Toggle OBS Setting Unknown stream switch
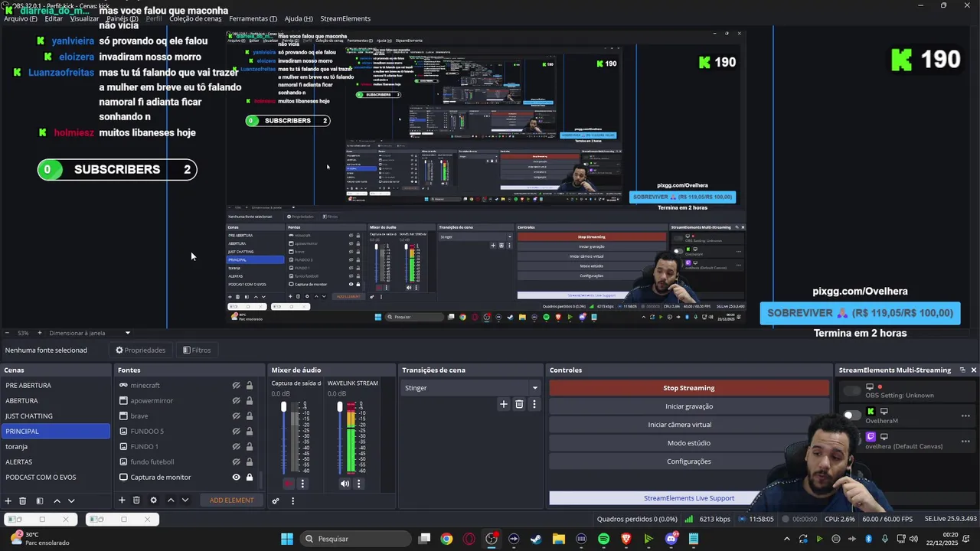 click(x=851, y=391)
